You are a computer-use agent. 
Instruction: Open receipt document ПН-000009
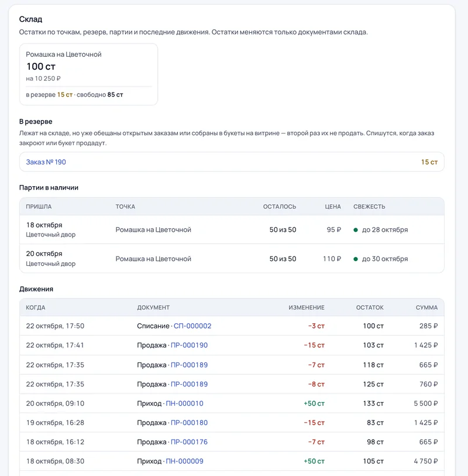[x=184, y=461]
